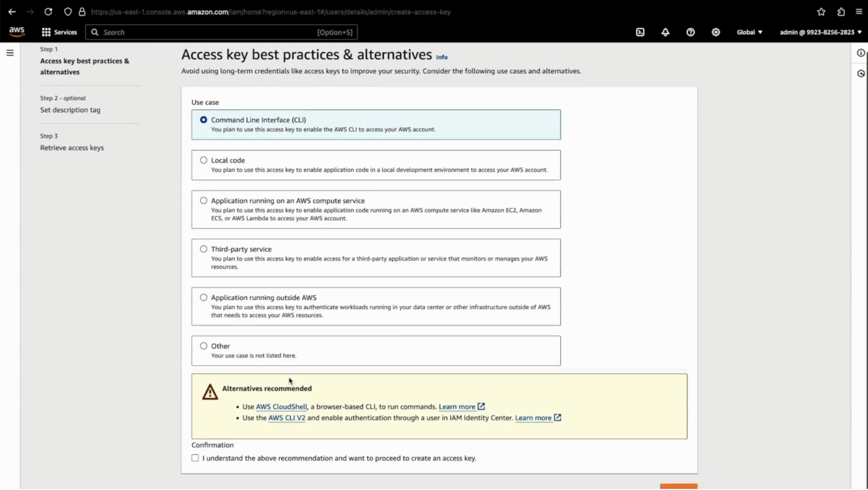Image resolution: width=868 pixels, height=490 pixels.
Task: Reload the browser page
Action: tap(48, 12)
